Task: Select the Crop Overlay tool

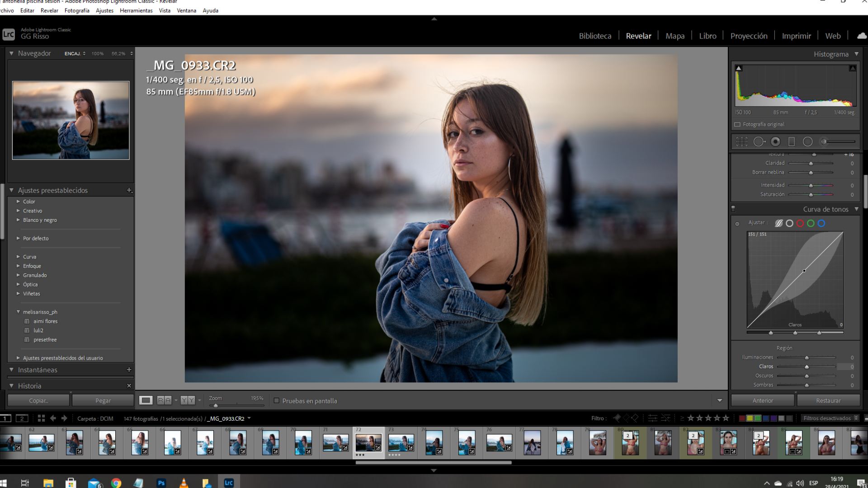Action: (741, 142)
